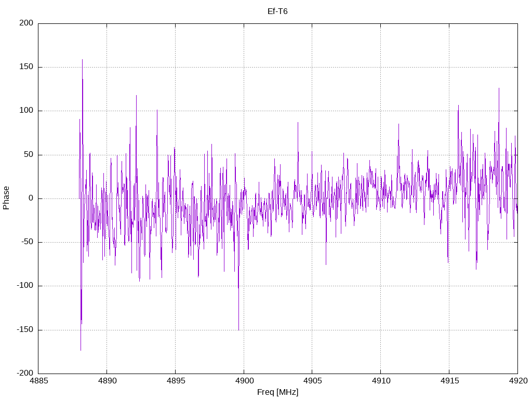This screenshot has height=399, width=532.
Task: Click the phase peak near 4918.6 MHz
Action: 499,89
